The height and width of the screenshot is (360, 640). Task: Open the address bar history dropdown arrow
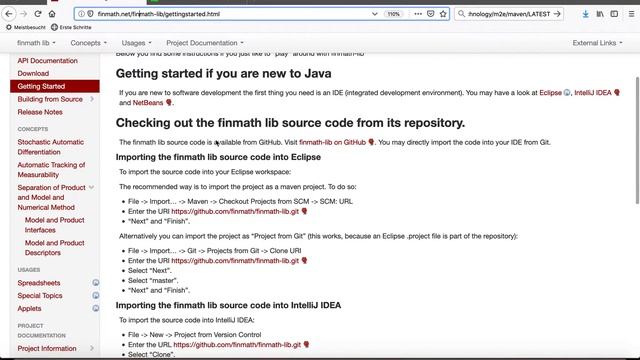375,14
